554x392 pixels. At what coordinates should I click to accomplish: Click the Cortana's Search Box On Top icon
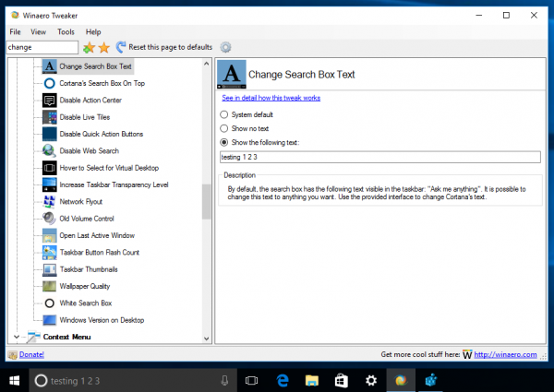click(x=50, y=83)
